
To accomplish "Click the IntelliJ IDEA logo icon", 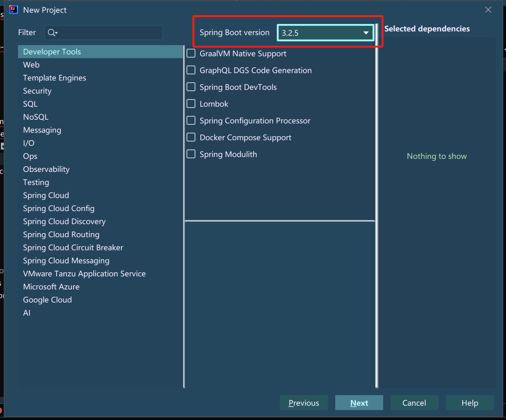I will coord(13,10).
